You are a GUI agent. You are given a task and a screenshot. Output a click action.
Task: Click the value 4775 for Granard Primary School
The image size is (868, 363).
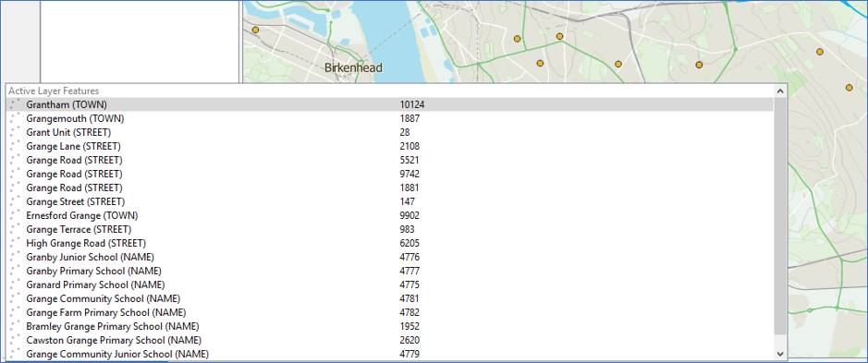(x=410, y=284)
